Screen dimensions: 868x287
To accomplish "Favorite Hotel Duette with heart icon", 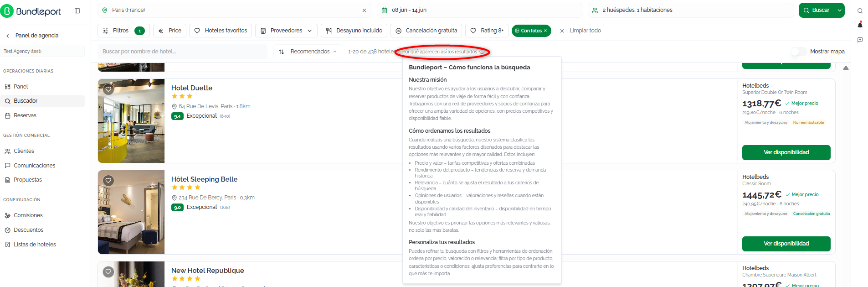I will pyautogui.click(x=108, y=89).
